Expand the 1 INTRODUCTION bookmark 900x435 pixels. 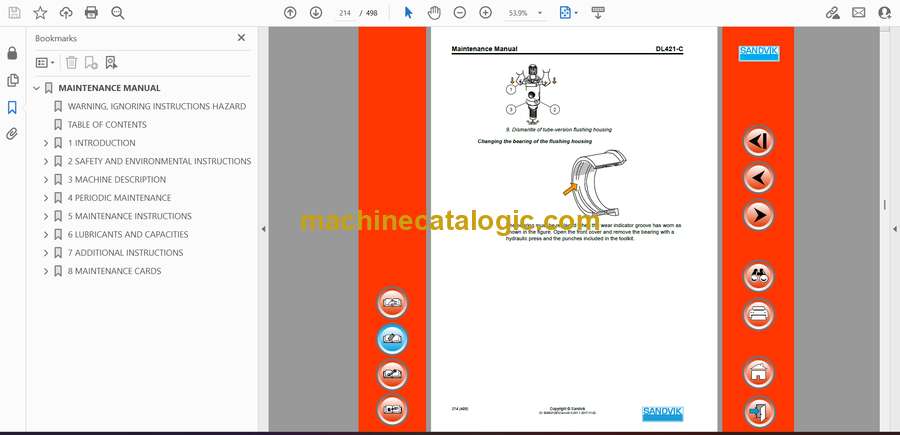[x=46, y=143]
